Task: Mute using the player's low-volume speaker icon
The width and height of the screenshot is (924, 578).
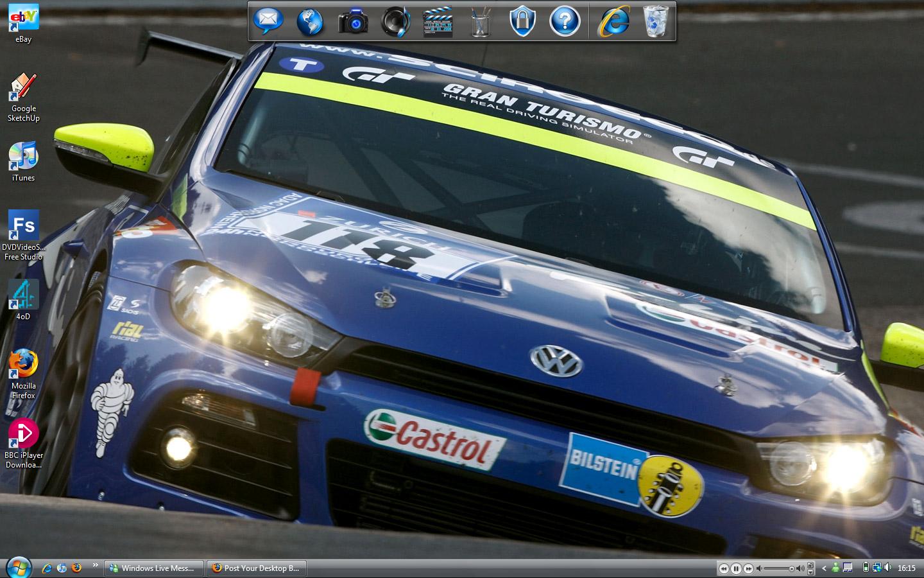Action: pos(759,568)
